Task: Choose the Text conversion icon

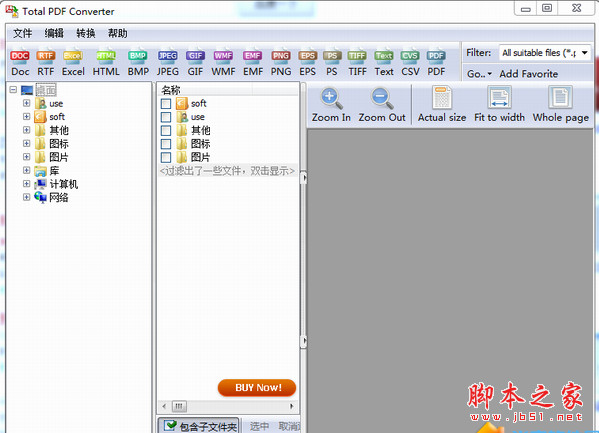Action: [x=384, y=63]
